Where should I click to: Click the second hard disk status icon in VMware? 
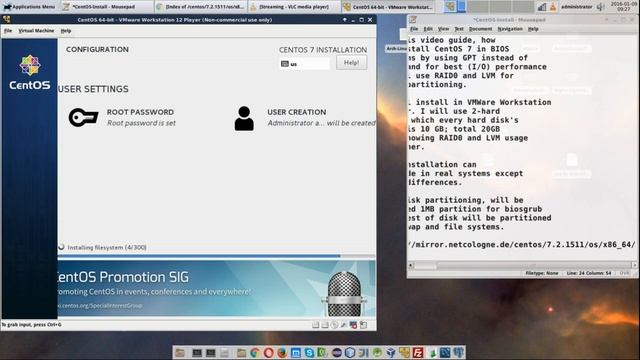325,325
